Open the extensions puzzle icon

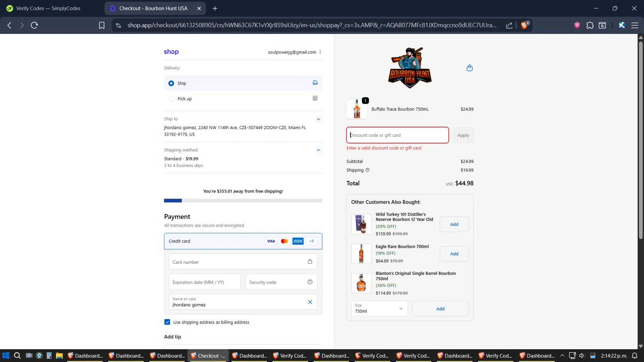pyautogui.click(x=590, y=25)
